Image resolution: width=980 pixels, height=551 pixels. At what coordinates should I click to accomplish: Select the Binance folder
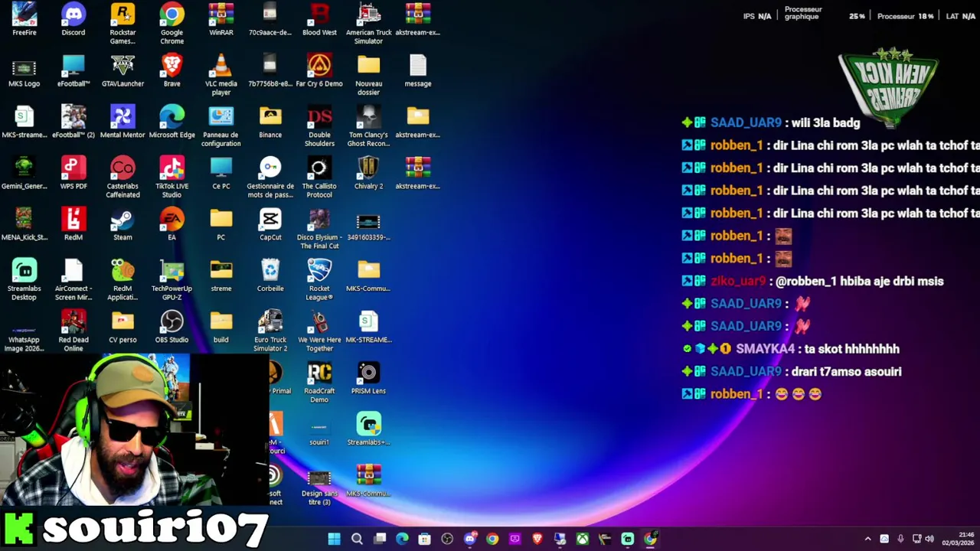270,122
